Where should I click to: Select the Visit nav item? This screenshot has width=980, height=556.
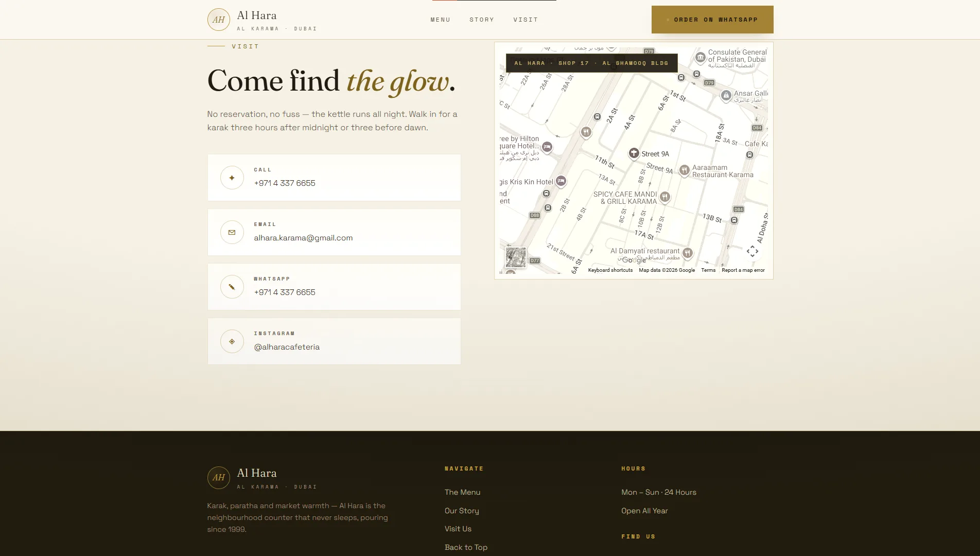[x=526, y=20]
